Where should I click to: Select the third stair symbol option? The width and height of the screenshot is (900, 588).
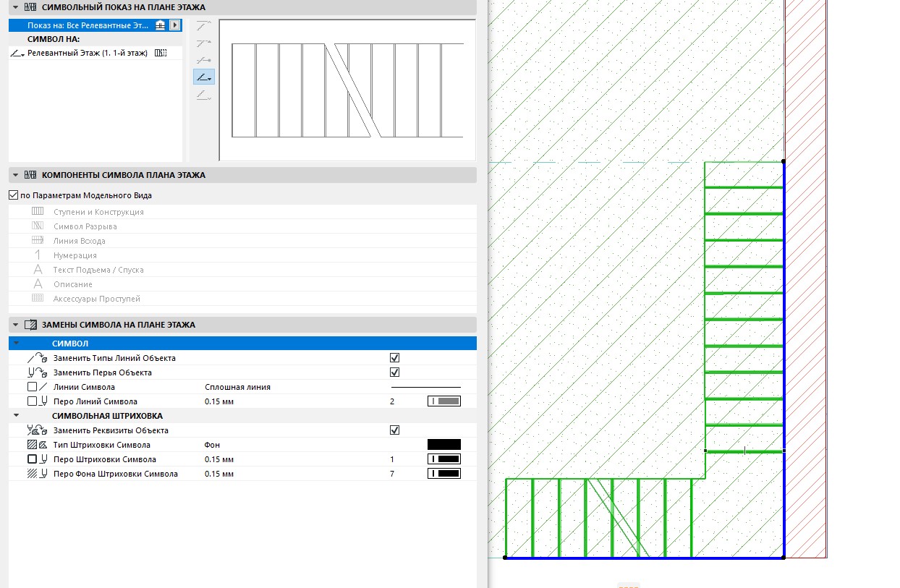tap(205, 60)
